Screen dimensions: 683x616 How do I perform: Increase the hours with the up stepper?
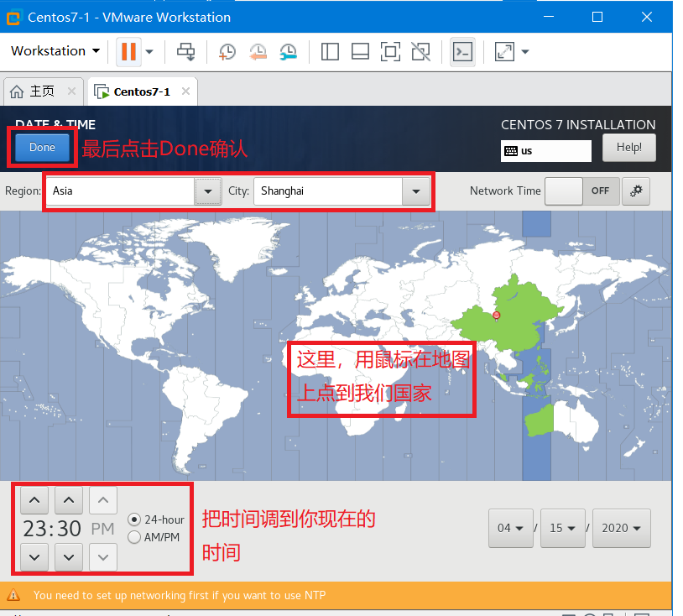pos(34,500)
